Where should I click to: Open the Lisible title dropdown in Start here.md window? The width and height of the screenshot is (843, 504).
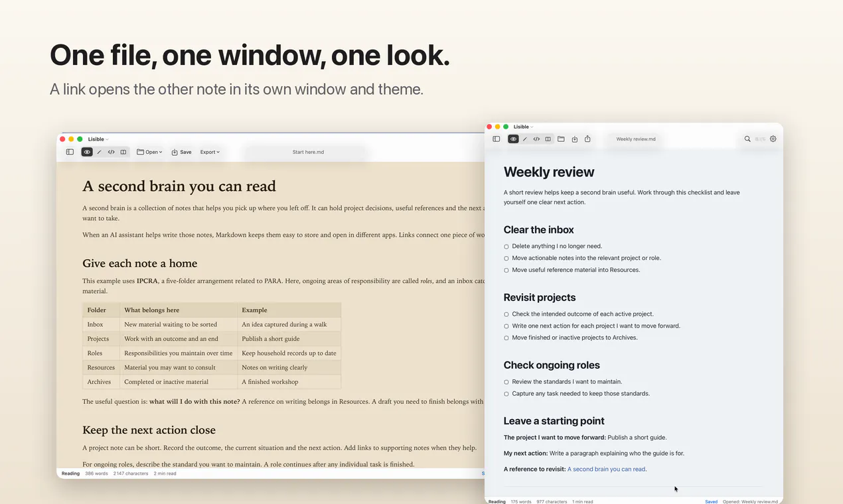tap(98, 139)
